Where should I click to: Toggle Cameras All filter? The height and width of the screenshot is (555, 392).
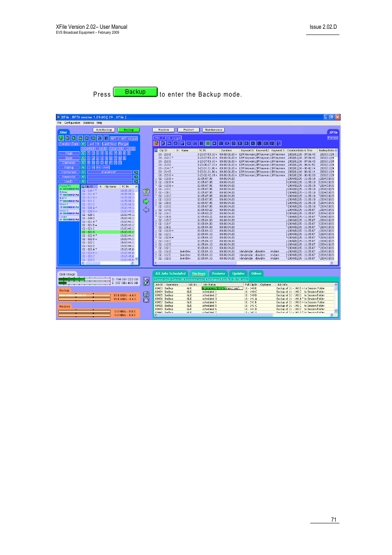(83, 163)
